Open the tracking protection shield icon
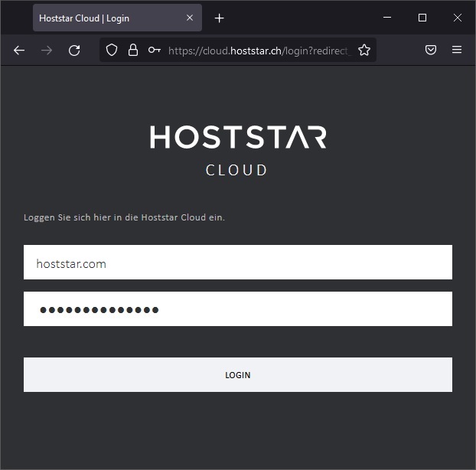The height and width of the screenshot is (470, 476). pos(112,50)
